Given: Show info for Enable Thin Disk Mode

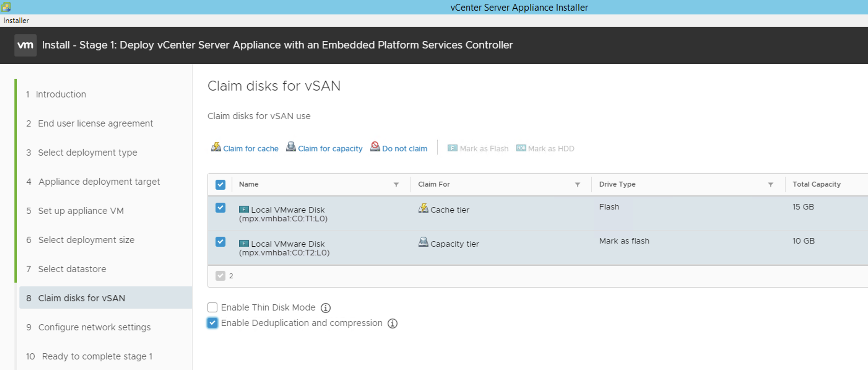Looking at the screenshot, I should [x=326, y=308].
